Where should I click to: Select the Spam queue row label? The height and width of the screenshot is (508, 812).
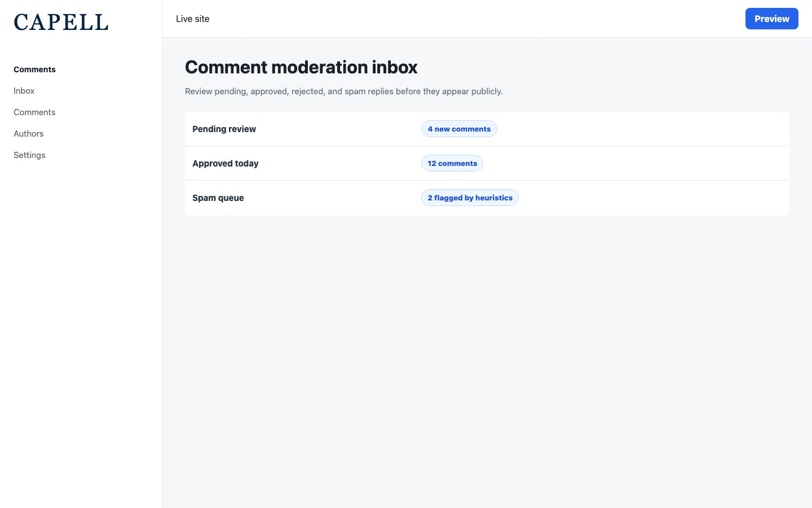(x=218, y=198)
